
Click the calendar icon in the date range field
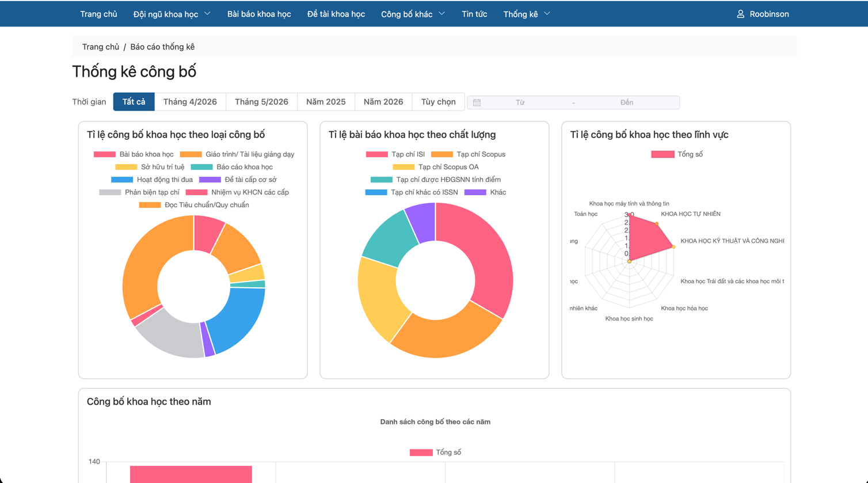click(477, 102)
